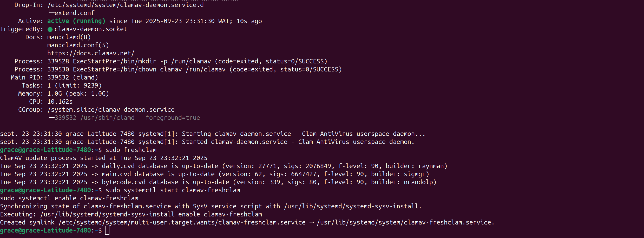Click the "sudo systemctl enable clamav-freshclam" line
Image resolution: width=644 pixels, height=238 pixels.
[x=69, y=198]
